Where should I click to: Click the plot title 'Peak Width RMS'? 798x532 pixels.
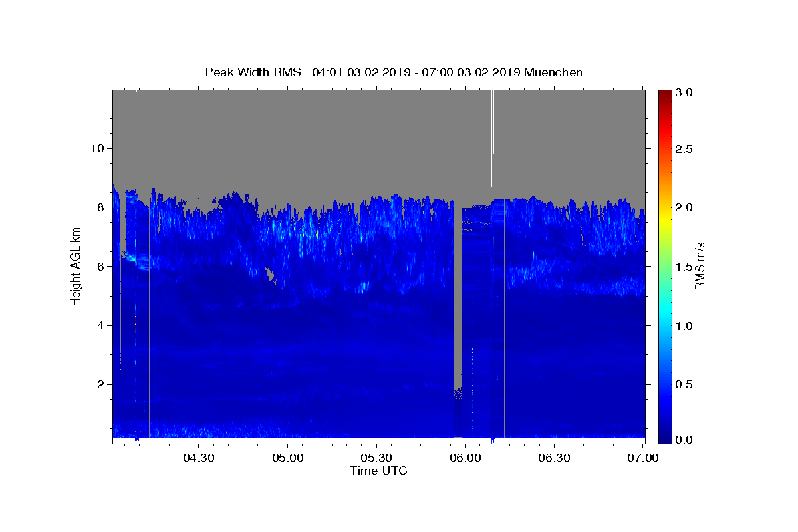point(253,72)
